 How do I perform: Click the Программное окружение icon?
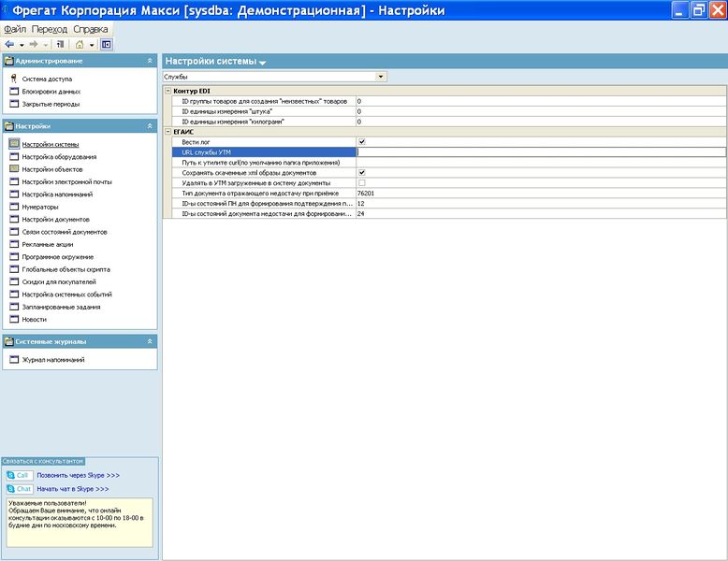tap(14, 256)
